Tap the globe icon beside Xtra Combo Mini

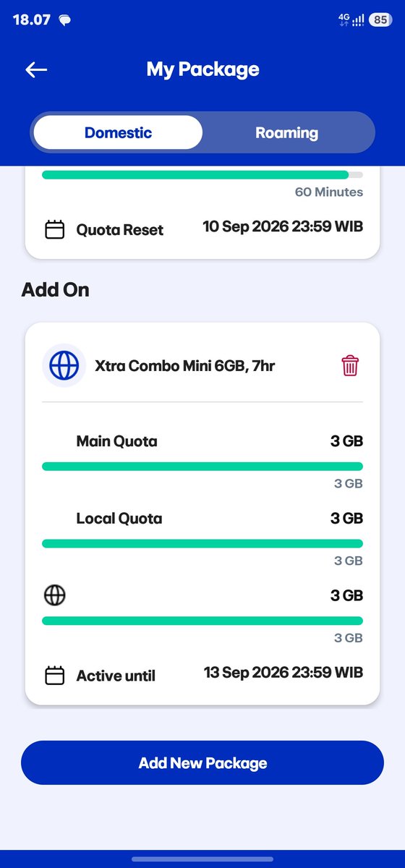coord(64,366)
